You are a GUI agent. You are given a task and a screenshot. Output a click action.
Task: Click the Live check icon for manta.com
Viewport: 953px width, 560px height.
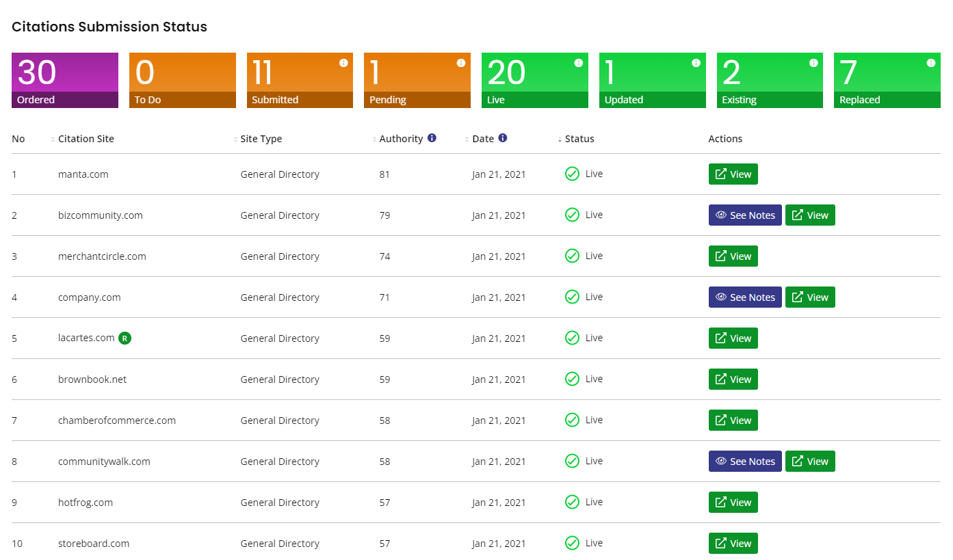coord(572,174)
